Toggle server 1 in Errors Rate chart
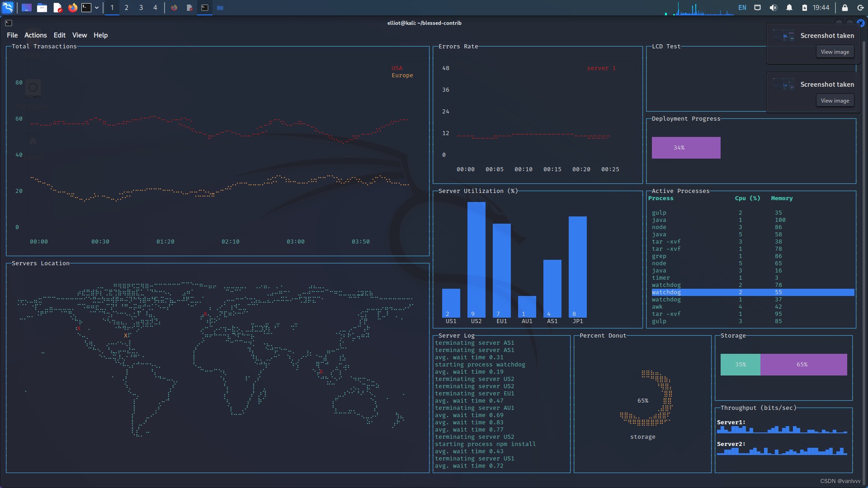This screenshot has width=868, height=488. pyautogui.click(x=602, y=68)
